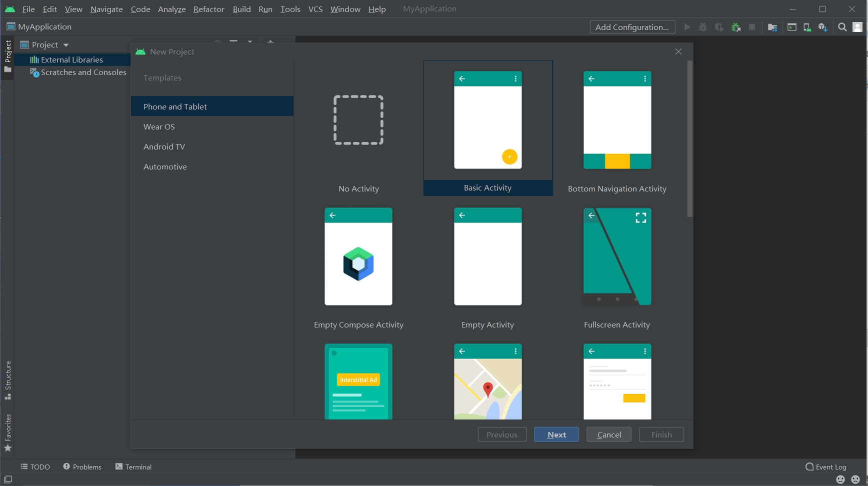
Task: Open the Run menu
Action: coord(265,9)
